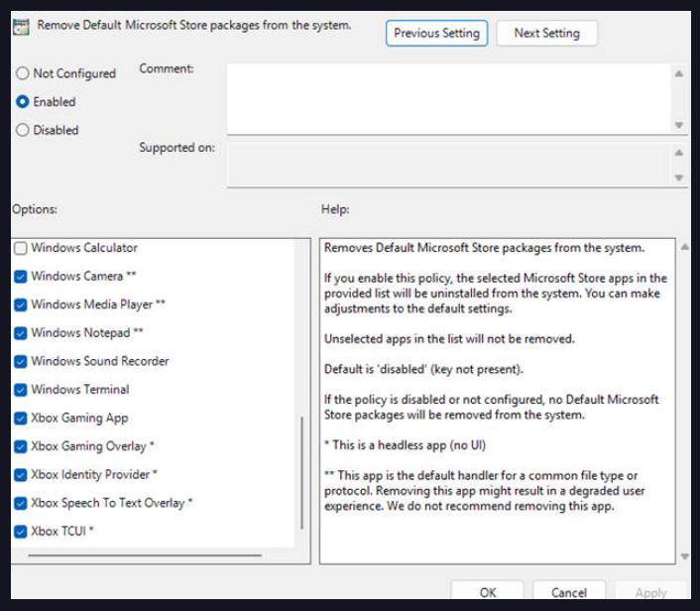Image resolution: width=700 pixels, height=611 pixels.
Task: Click the Options list vertical scrollbar thumb
Action: 302,473
